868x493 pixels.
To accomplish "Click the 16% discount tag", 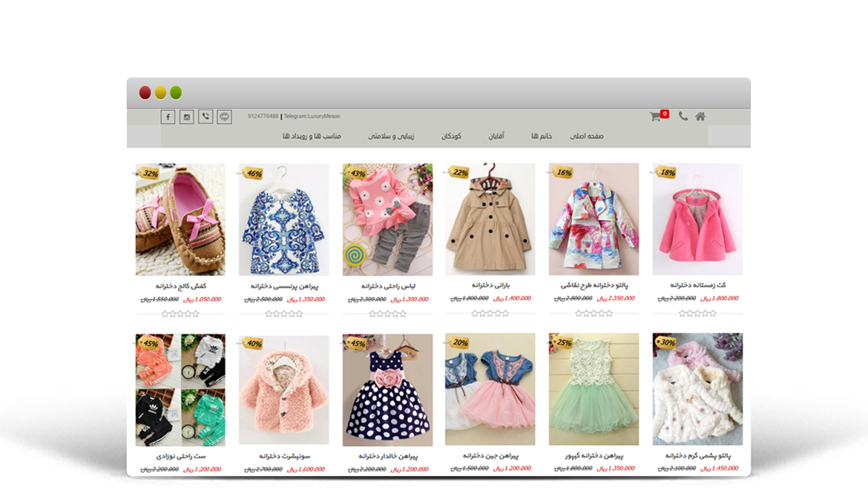I will (x=562, y=173).
